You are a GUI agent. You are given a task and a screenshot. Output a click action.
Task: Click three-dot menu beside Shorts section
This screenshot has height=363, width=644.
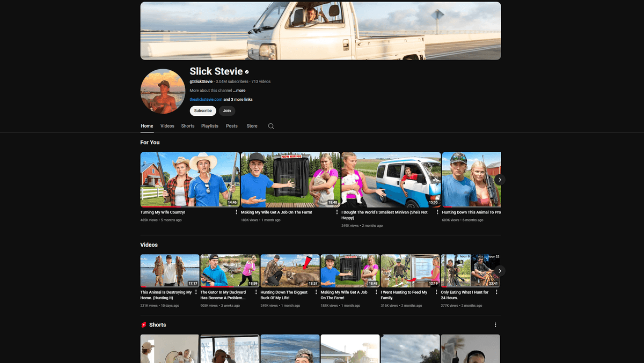coord(495,325)
